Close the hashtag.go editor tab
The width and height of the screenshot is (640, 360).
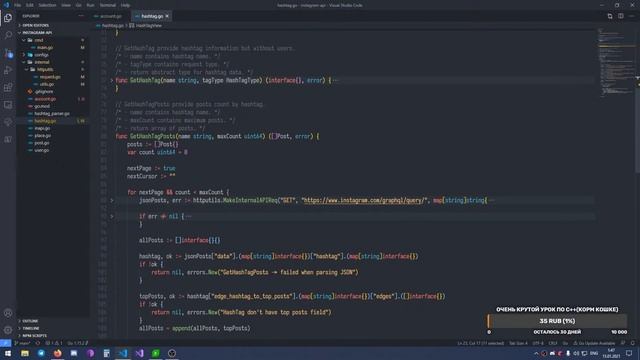click(167, 16)
